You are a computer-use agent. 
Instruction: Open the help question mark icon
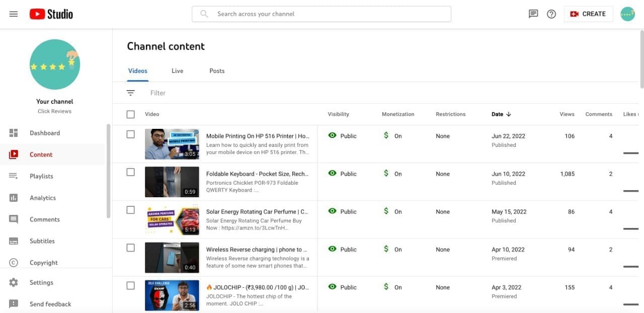coord(551,14)
